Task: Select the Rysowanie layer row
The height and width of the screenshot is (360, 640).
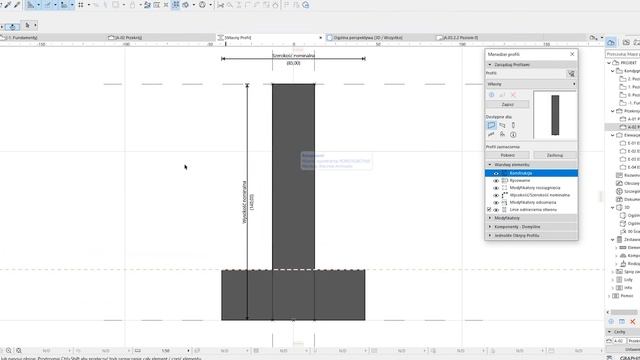Action: coord(531,180)
